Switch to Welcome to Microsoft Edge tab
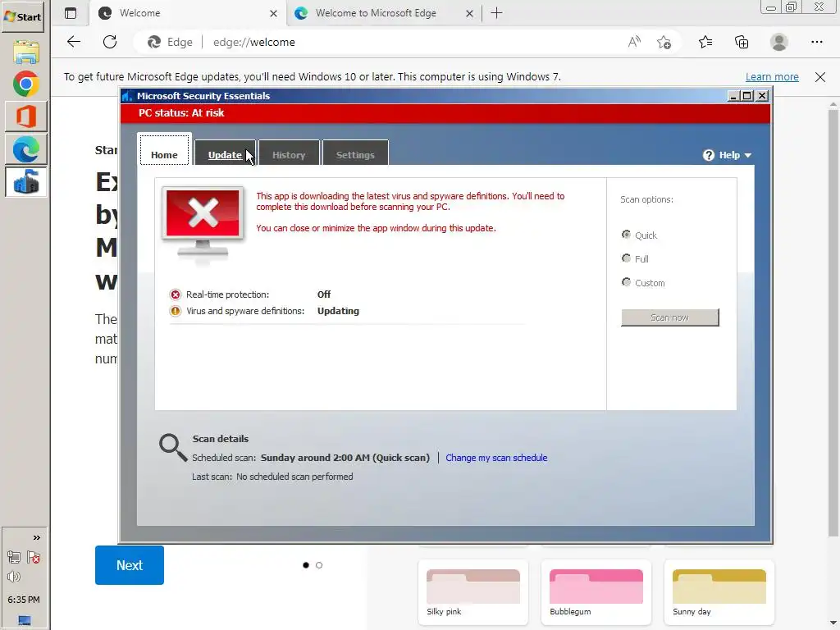840x630 pixels. point(375,13)
